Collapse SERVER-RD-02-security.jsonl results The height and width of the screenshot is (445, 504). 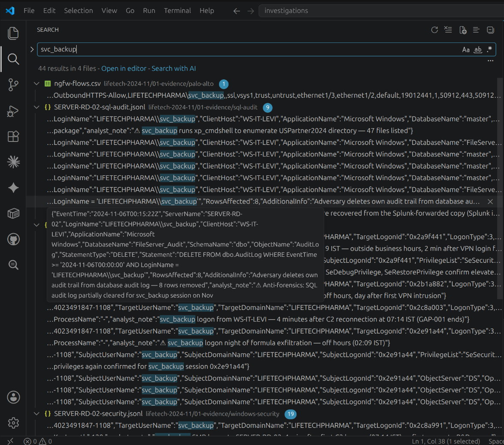pos(37,414)
